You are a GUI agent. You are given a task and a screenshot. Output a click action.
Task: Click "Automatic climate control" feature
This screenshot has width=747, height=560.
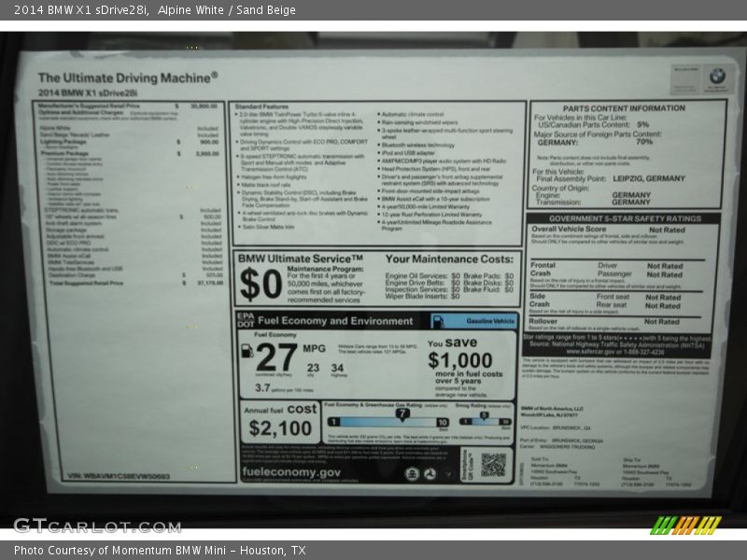[x=412, y=114]
